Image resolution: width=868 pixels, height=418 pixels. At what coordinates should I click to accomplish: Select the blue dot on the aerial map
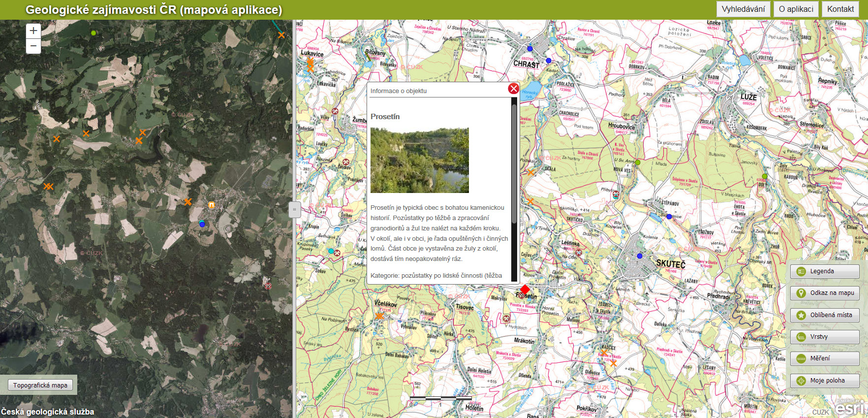[202, 224]
